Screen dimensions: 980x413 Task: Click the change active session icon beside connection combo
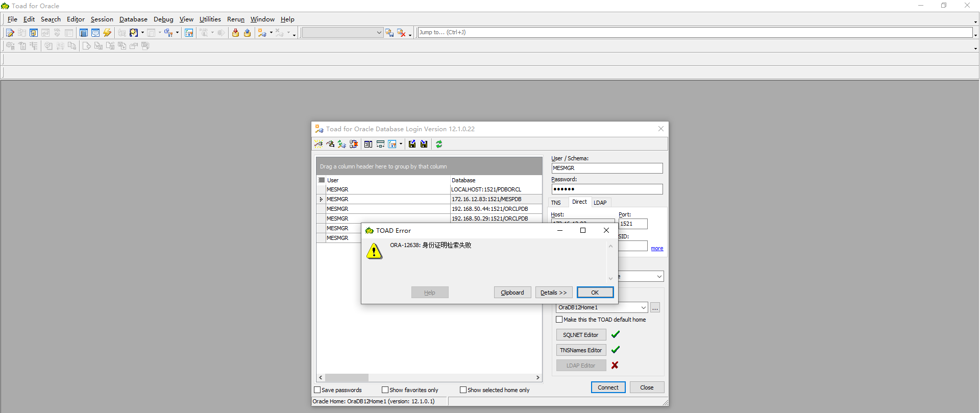click(389, 33)
